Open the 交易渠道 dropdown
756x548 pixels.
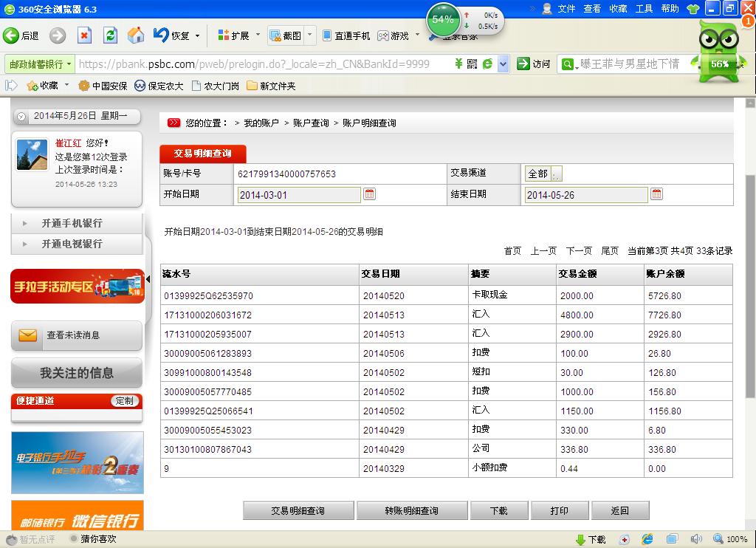pos(556,174)
